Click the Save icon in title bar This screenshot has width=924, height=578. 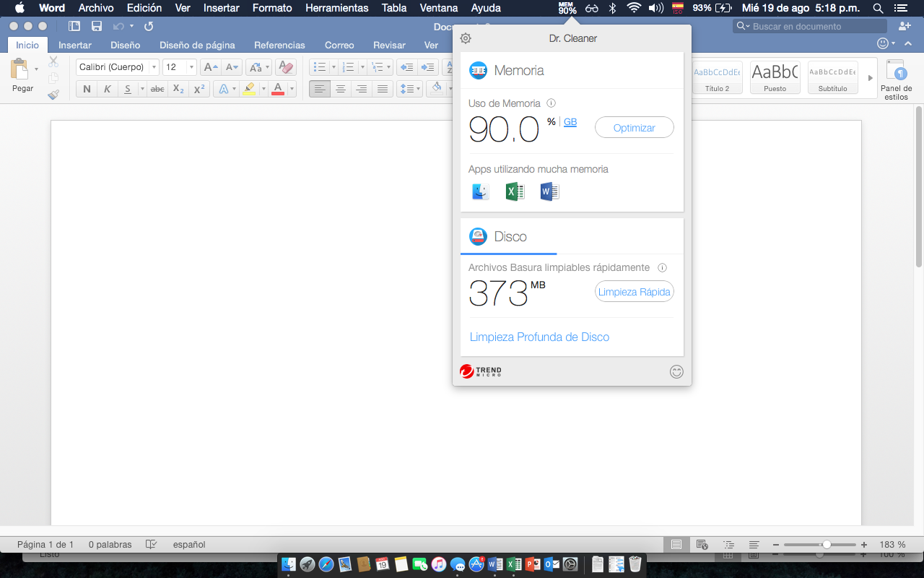tap(97, 26)
